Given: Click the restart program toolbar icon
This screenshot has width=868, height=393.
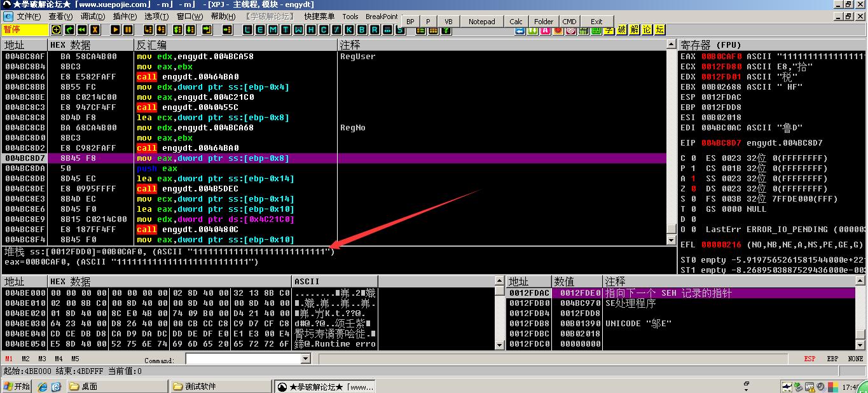Looking at the screenshot, I should point(69,29).
